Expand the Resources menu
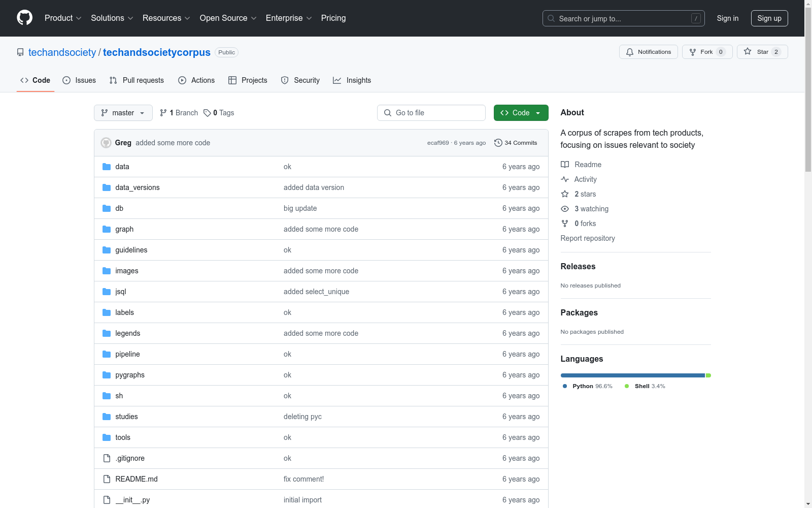The width and height of the screenshot is (812, 508). point(166,18)
